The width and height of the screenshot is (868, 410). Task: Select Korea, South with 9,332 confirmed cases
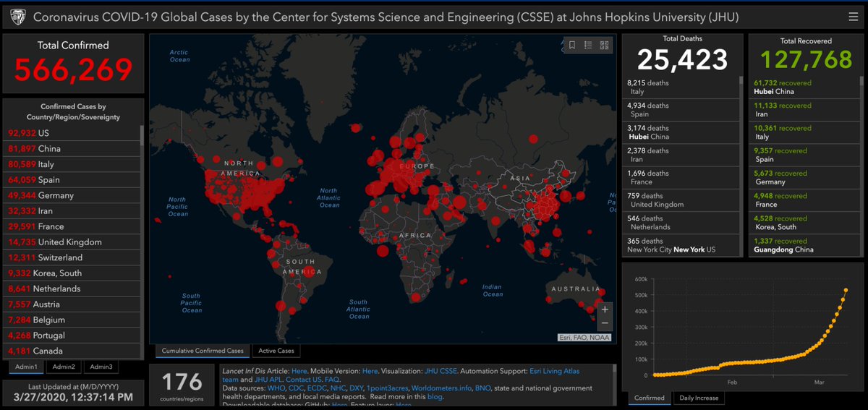[72, 273]
